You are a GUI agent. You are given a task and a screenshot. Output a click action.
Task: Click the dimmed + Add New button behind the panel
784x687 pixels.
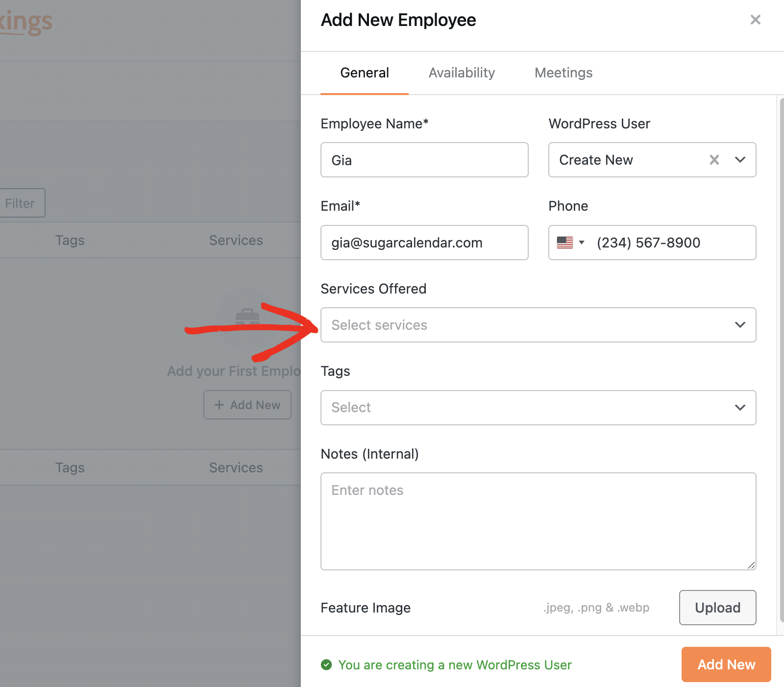click(247, 405)
